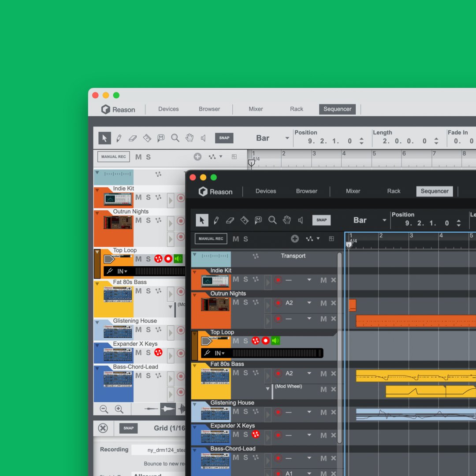This screenshot has height=476, width=476.
Task: Collapse the Glistening House track in the dark window
Action: pyautogui.click(x=195, y=404)
